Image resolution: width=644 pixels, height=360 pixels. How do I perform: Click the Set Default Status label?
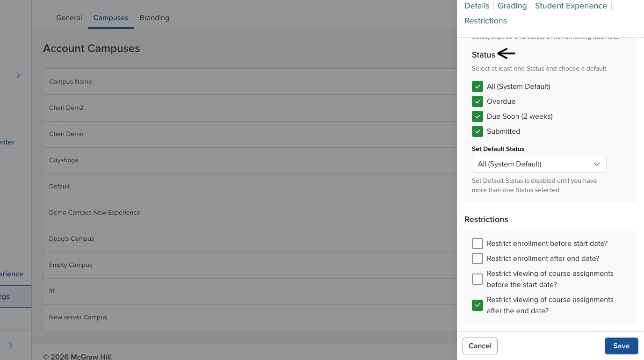[x=498, y=149]
